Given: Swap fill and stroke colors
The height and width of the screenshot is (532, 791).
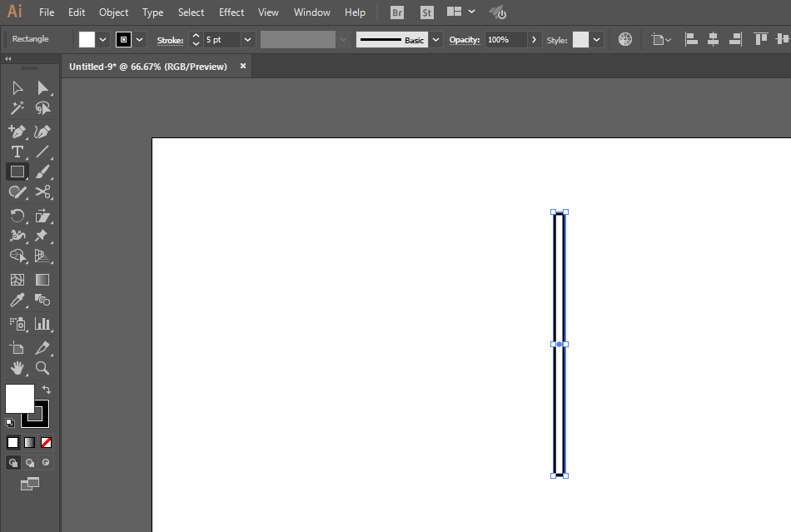Looking at the screenshot, I should 47,390.
